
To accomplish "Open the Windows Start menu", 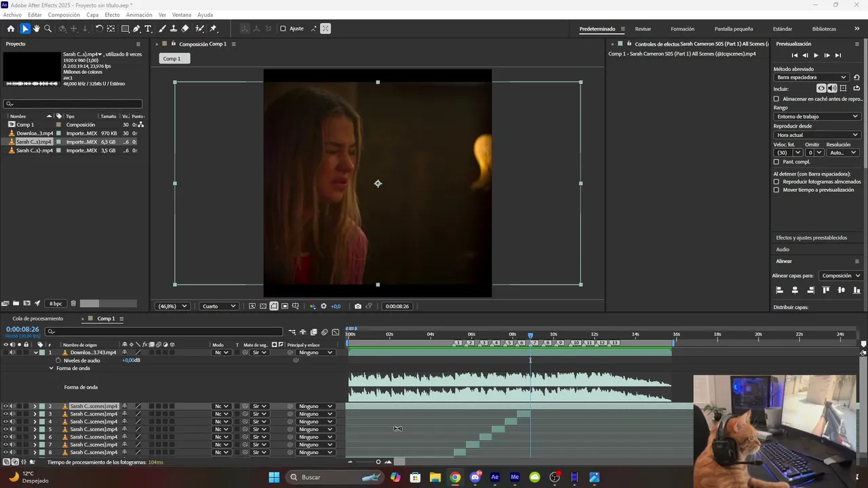I will coord(274,477).
